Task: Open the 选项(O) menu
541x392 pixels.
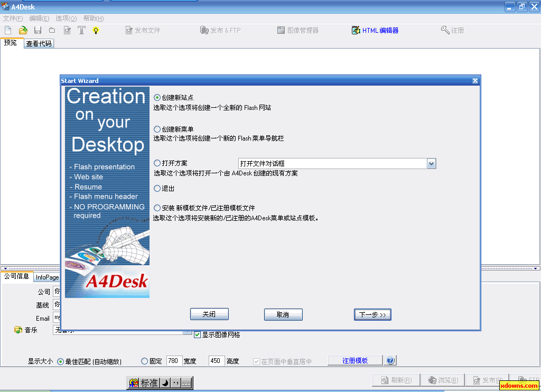Action: [x=66, y=18]
